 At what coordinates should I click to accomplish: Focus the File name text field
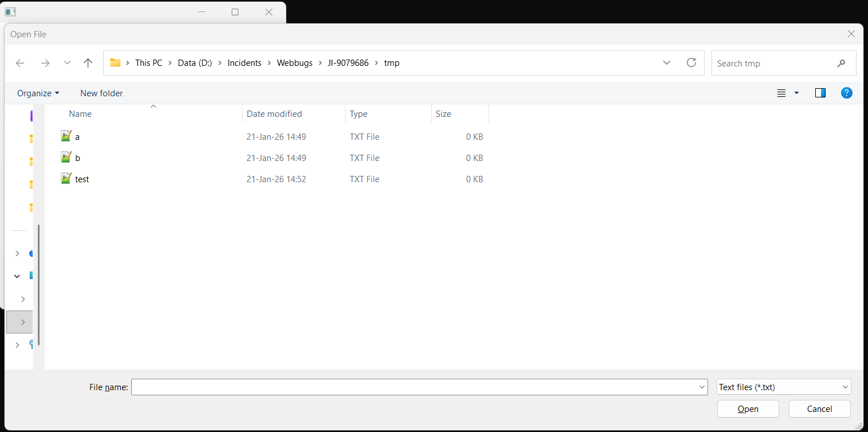(415, 387)
